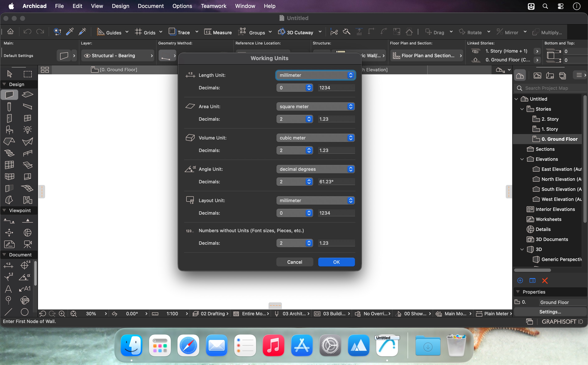Click the Settings... button in Properties
This screenshot has height=365, width=588.
(550, 312)
